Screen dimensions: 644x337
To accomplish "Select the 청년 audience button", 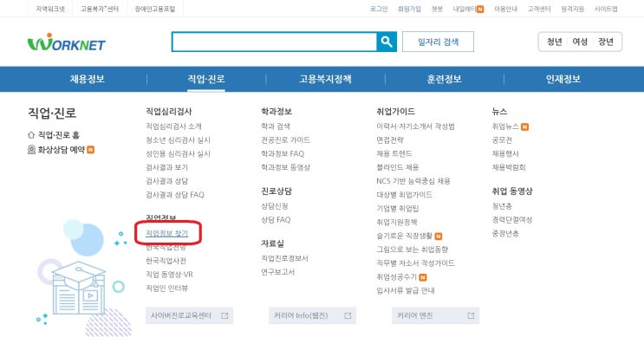I will [554, 42].
